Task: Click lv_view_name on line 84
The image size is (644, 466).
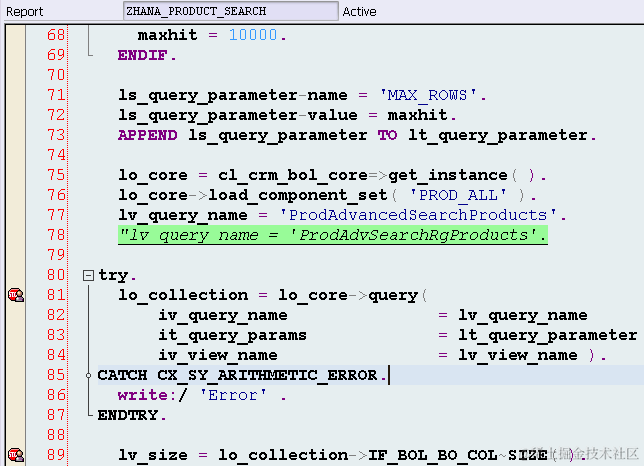Action: coord(518,355)
